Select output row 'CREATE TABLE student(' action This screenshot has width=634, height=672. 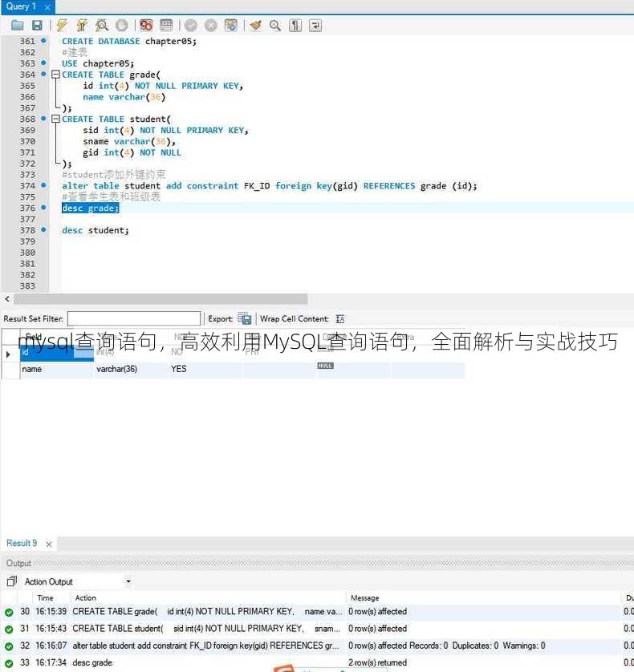pos(206,629)
